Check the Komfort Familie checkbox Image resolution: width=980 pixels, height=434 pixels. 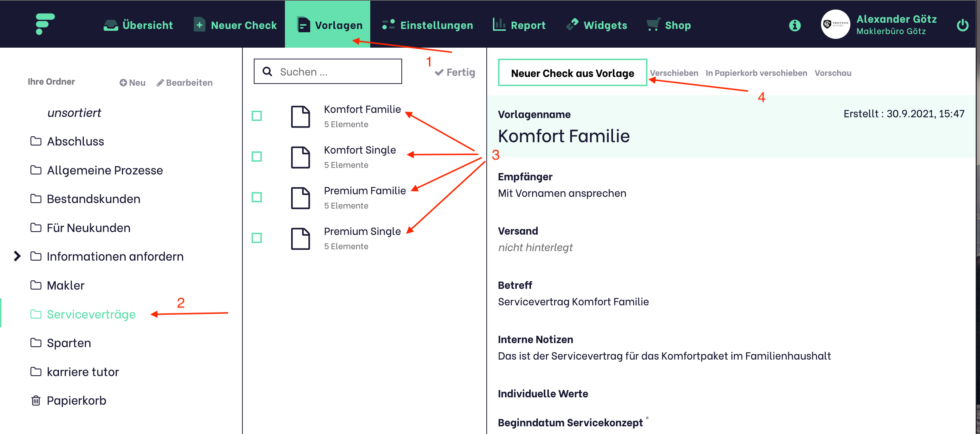(x=257, y=116)
